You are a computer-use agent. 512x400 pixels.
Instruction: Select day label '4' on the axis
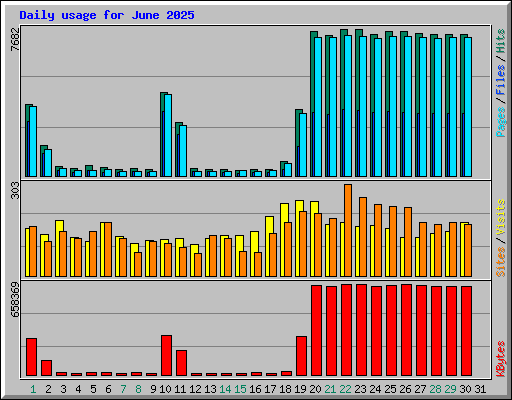point(78,389)
